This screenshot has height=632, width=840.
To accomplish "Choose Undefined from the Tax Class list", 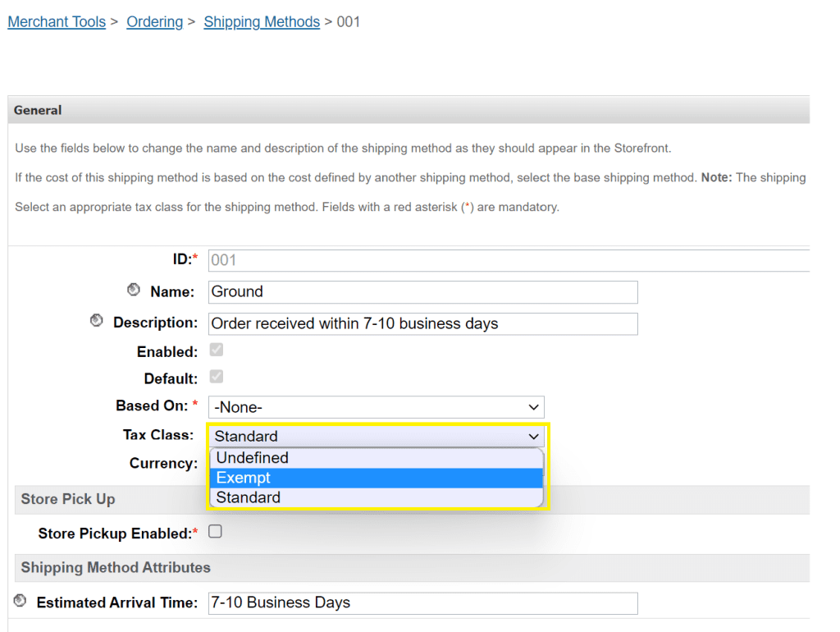I will (x=376, y=458).
